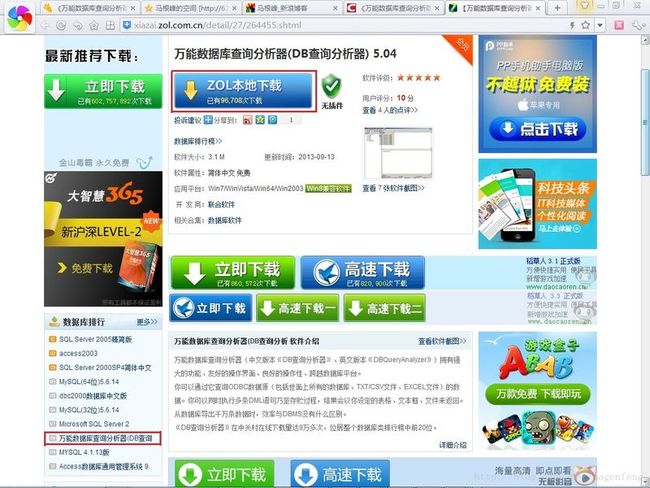Click small blue 立即下载 button with bird icon
650x488 pixels.
[211, 308]
